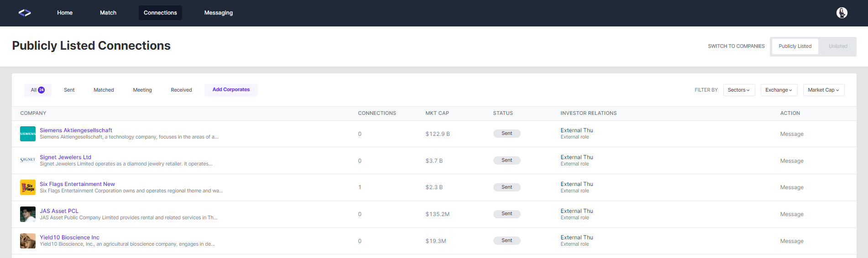
Task: Click the ACTION column header
Action: (790, 113)
